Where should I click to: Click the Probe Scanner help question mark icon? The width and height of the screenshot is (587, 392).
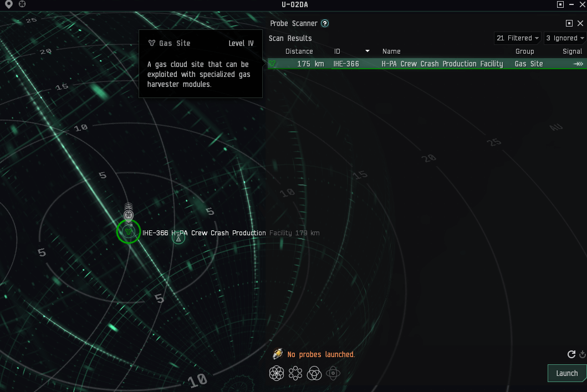325,23
